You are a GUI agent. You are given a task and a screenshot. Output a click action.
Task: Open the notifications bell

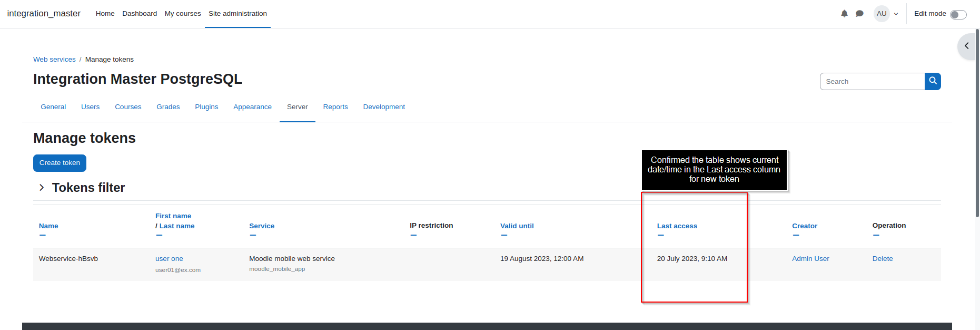(844, 14)
